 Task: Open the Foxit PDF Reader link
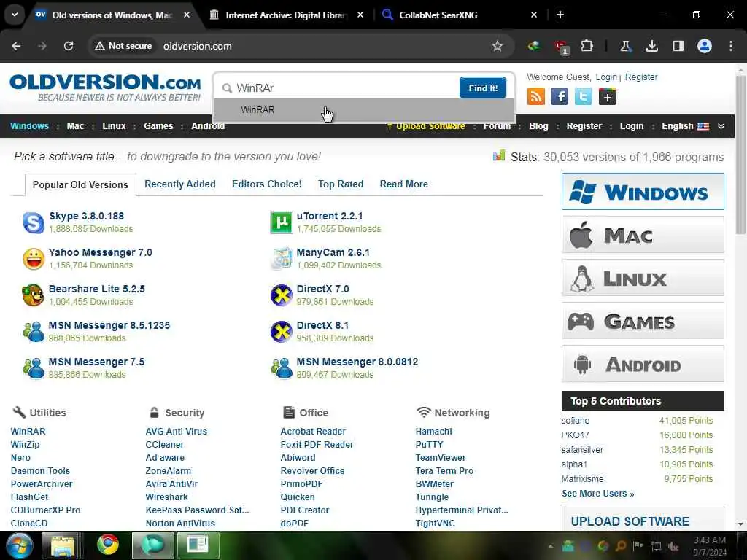point(317,445)
